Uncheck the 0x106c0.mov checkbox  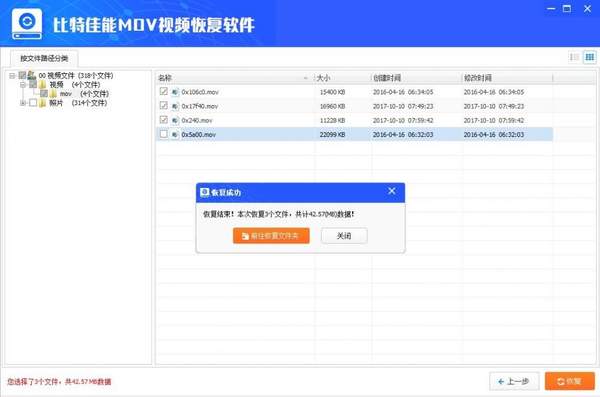163,91
